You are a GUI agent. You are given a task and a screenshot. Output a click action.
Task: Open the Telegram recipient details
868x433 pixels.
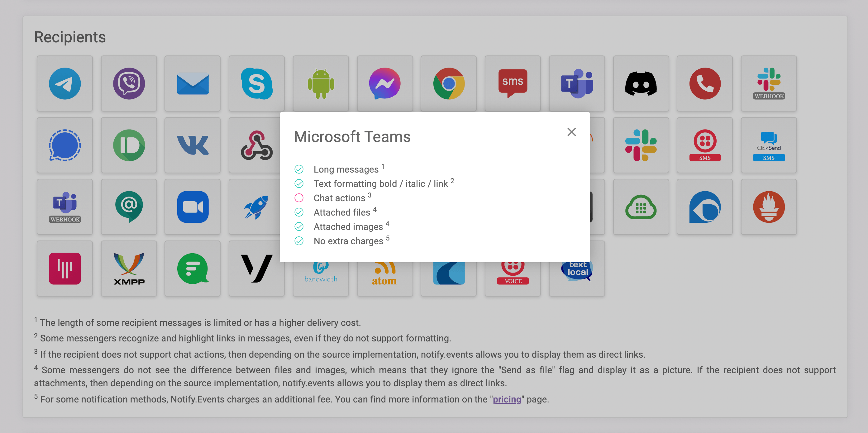[x=65, y=83]
